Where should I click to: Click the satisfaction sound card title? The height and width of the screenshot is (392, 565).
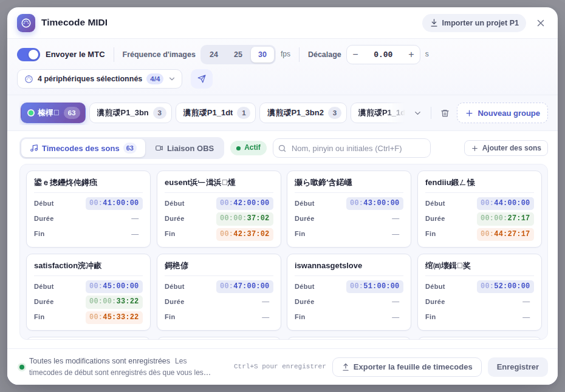point(68,266)
